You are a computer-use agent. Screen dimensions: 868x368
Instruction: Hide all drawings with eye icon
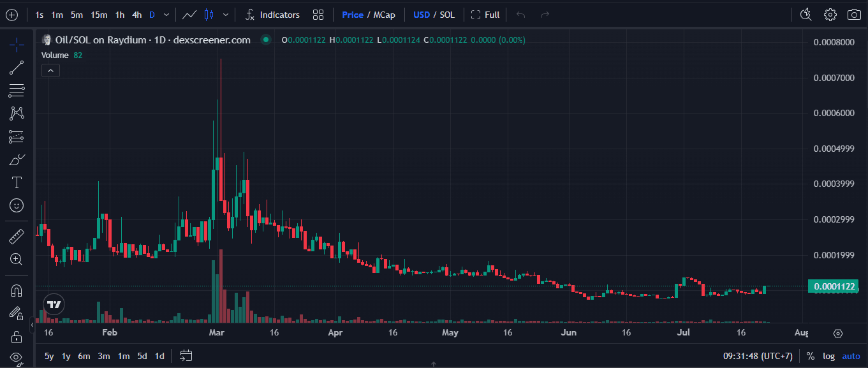pos(17,357)
